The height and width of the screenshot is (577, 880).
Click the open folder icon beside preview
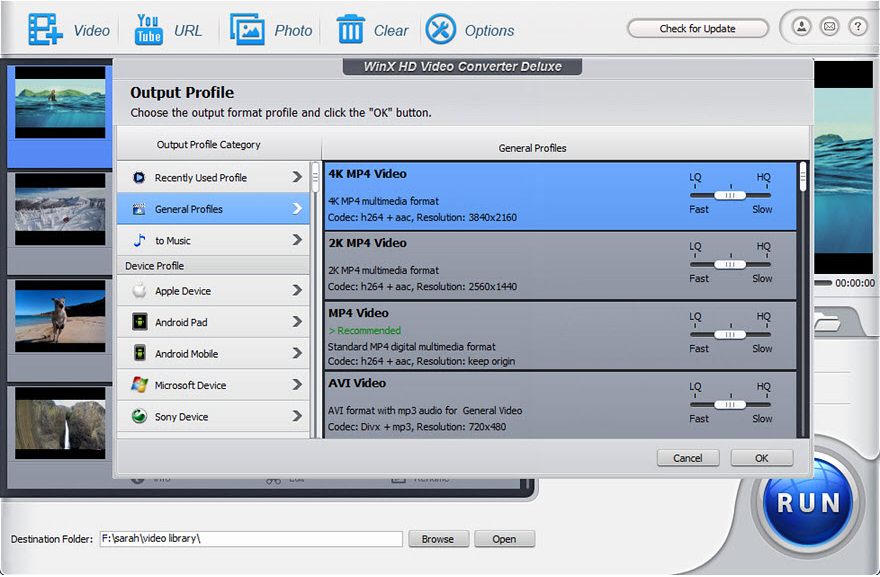click(828, 322)
